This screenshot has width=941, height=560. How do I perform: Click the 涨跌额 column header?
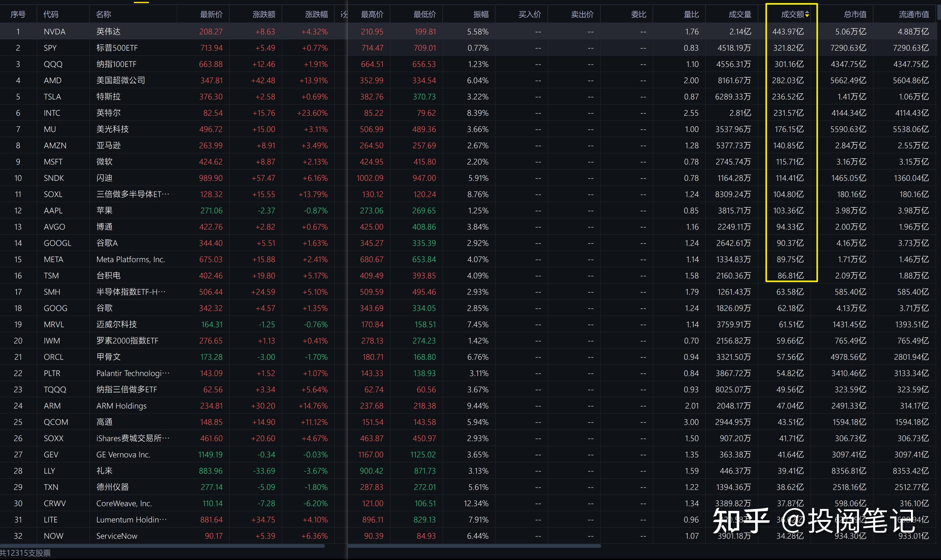[264, 14]
